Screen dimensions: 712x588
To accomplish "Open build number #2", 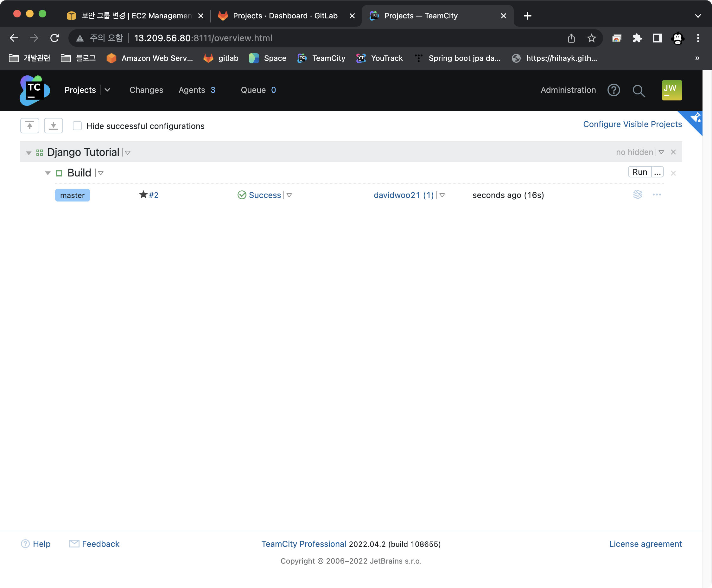I will click(154, 195).
